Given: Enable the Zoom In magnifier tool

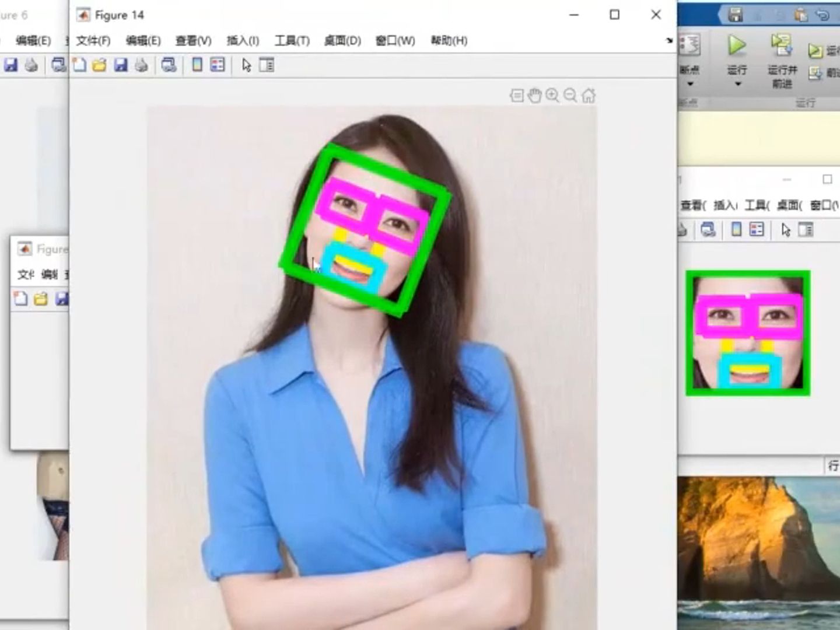Looking at the screenshot, I should coord(552,94).
